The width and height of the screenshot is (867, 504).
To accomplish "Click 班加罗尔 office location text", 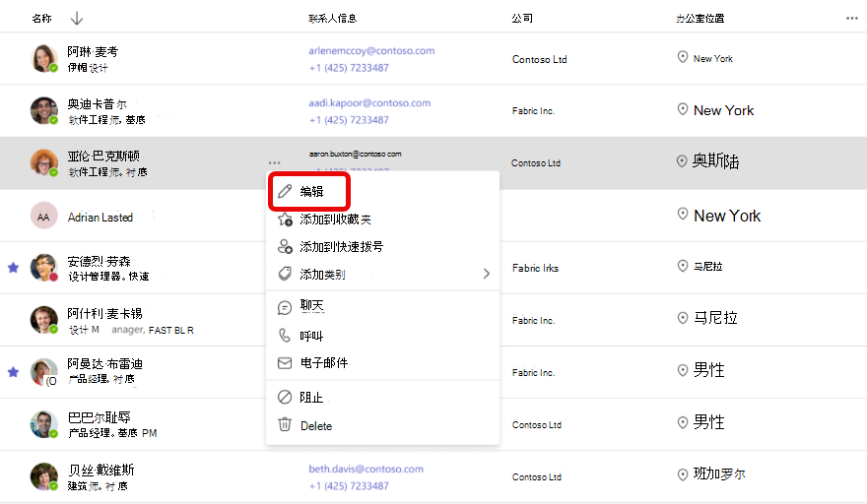I will [x=719, y=474].
